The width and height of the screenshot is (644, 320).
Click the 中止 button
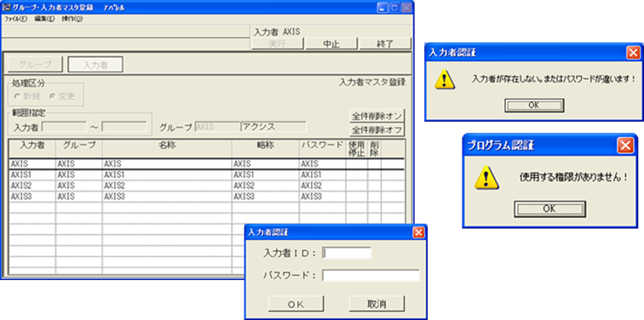[x=331, y=44]
